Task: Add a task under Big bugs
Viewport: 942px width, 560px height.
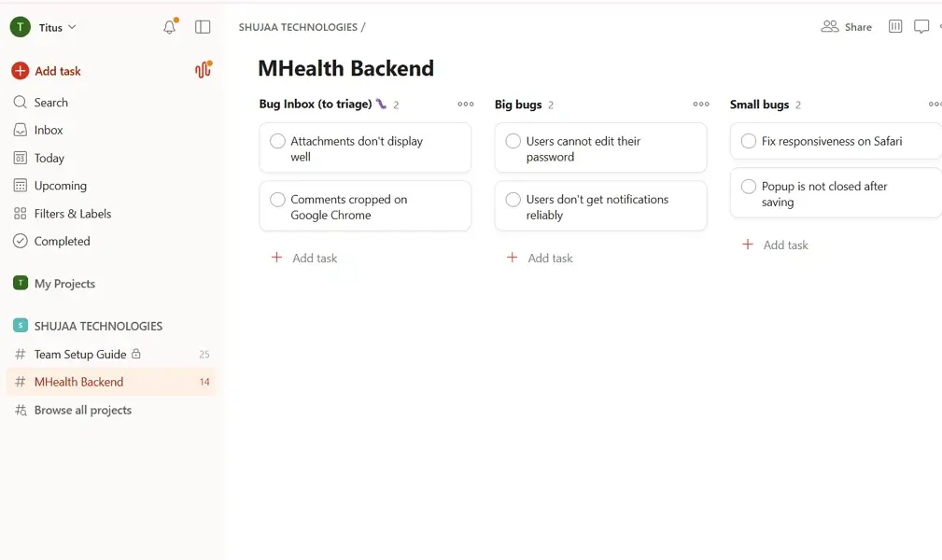Action: coord(540,258)
